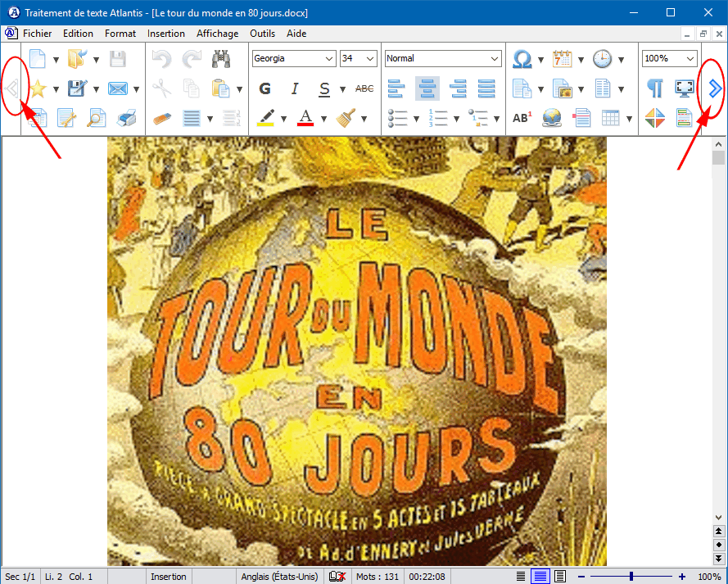Image resolution: width=728 pixels, height=584 pixels.
Task: Open the Format menu
Action: point(120,34)
